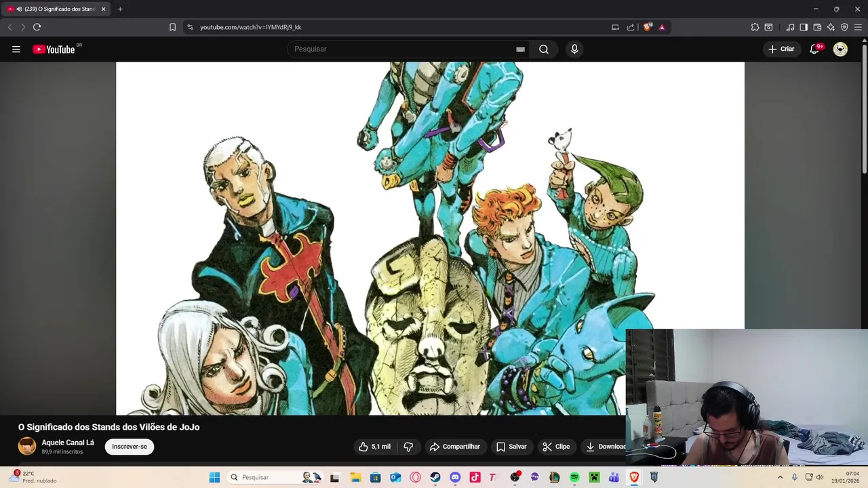The width and height of the screenshot is (868, 488).
Task: Open Steam from the taskbar
Action: (435, 477)
